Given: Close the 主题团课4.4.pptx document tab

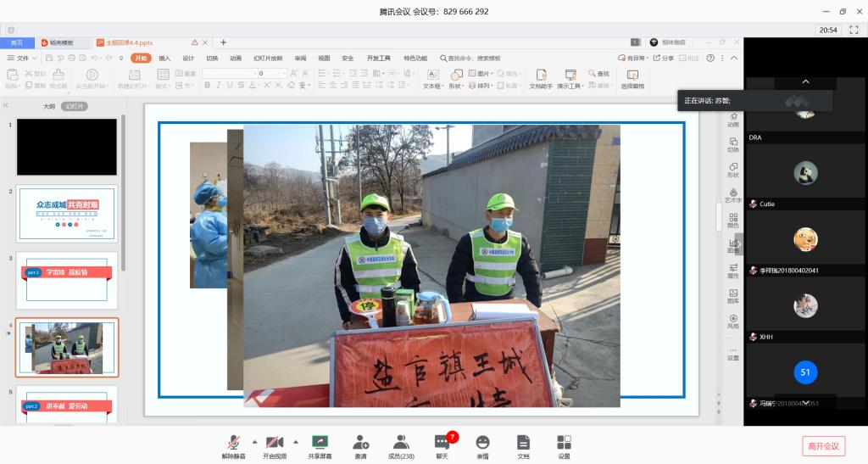Looking at the screenshot, I should 205,42.
